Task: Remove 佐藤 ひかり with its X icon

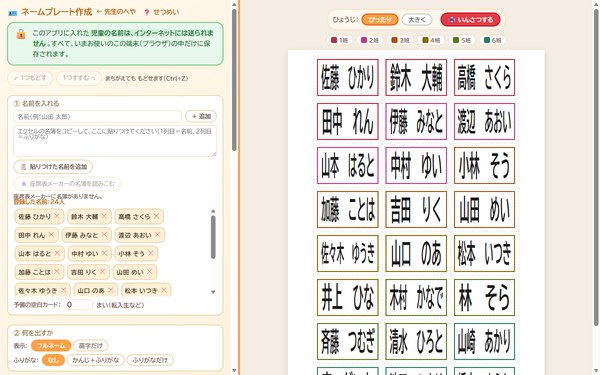Action: tap(57, 216)
